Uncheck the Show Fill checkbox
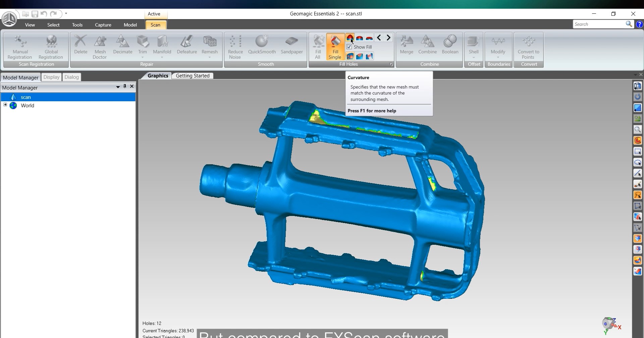Viewport: 644px width, 338px height. (x=350, y=47)
